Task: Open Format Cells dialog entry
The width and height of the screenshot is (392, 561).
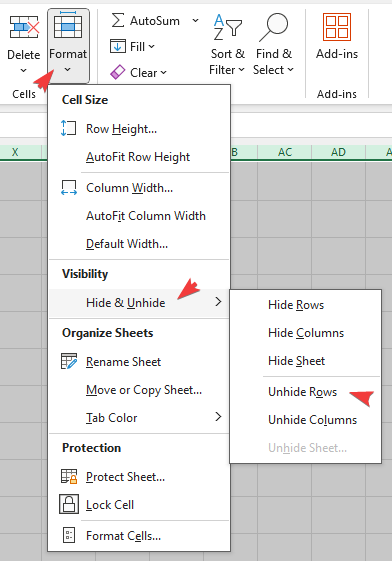Action: (x=123, y=536)
